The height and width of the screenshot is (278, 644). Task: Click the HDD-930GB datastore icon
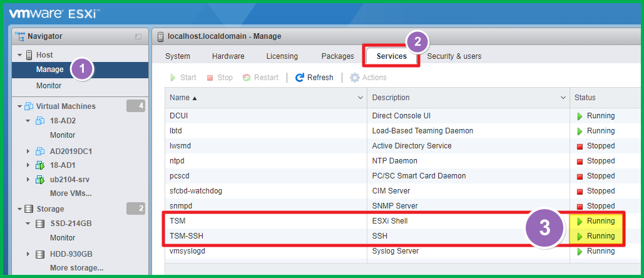[x=40, y=254]
